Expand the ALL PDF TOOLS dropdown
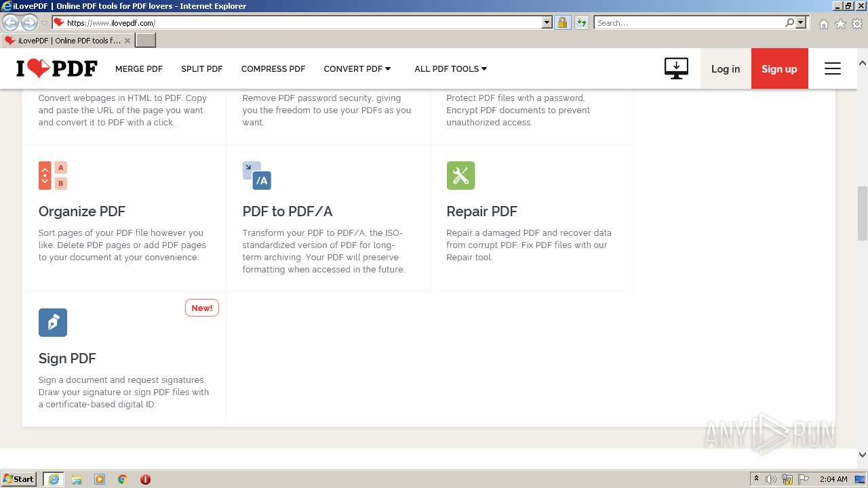The width and height of the screenshot is (868, 488). [x=451, y=68]
